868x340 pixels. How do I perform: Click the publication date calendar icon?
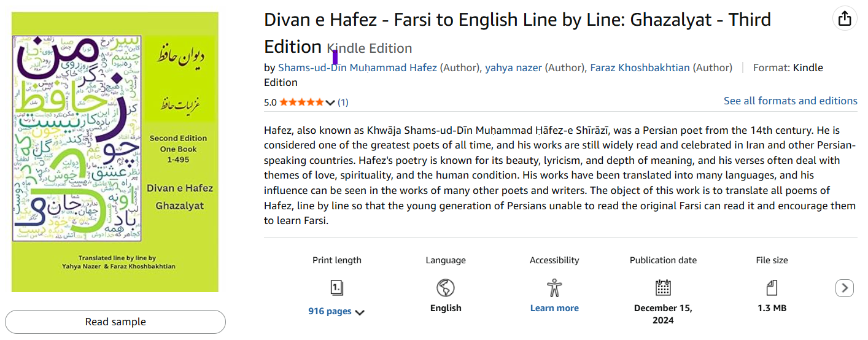pyautogui.click(x=663, y=287)
